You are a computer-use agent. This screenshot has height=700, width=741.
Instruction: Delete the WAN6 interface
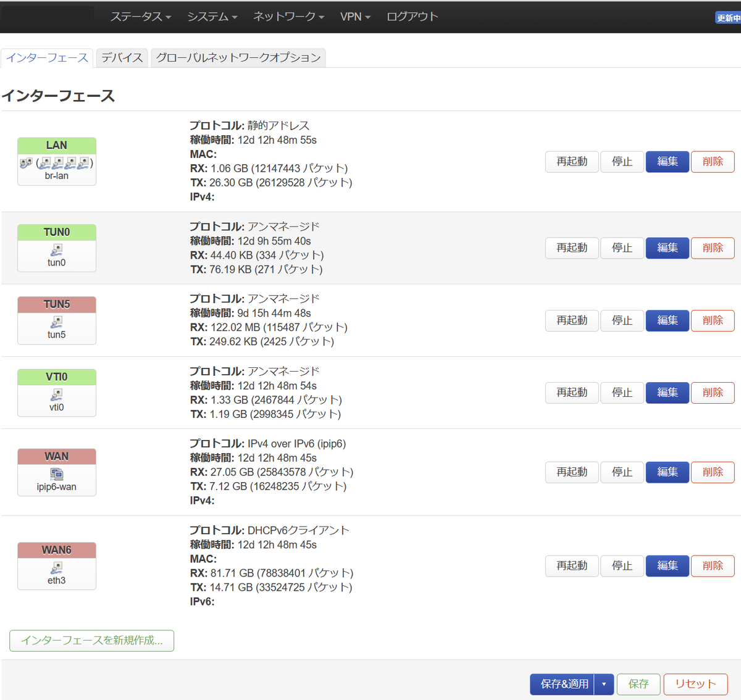point(713,566)
